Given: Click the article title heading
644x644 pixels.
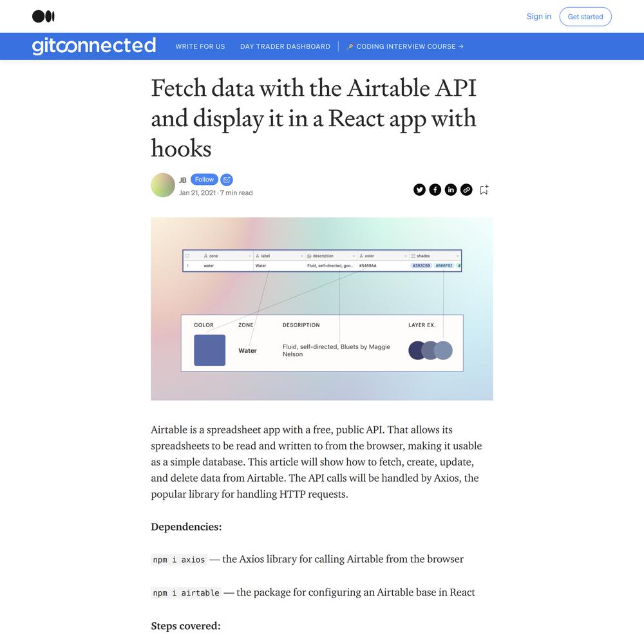Looking at the screenshot, I should [314, 118].
